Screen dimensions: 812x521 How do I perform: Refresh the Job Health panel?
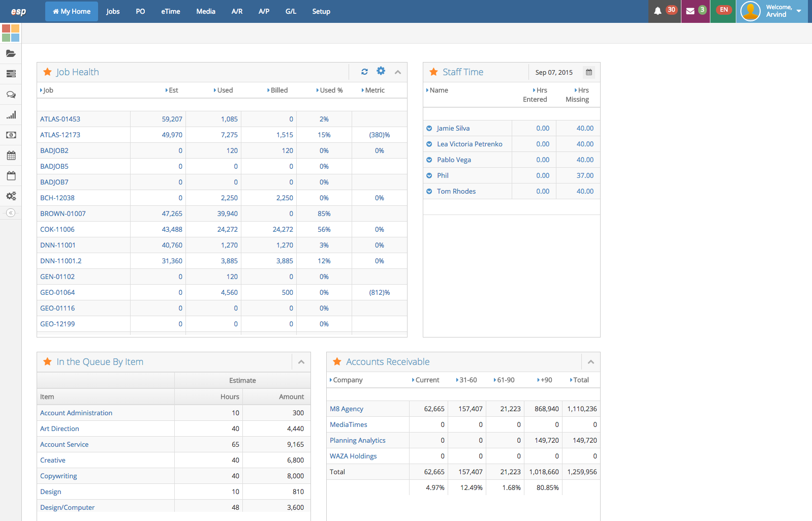[x=364, y=72]
